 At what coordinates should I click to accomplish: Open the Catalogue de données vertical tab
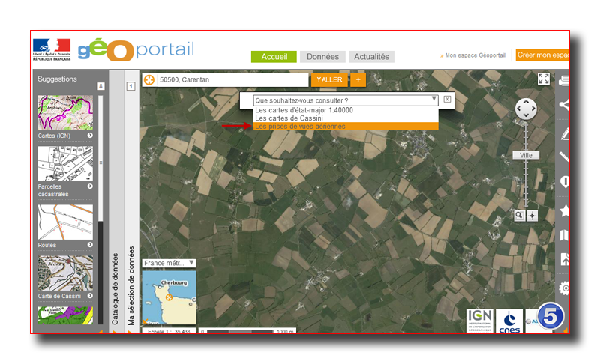point(115,288)
